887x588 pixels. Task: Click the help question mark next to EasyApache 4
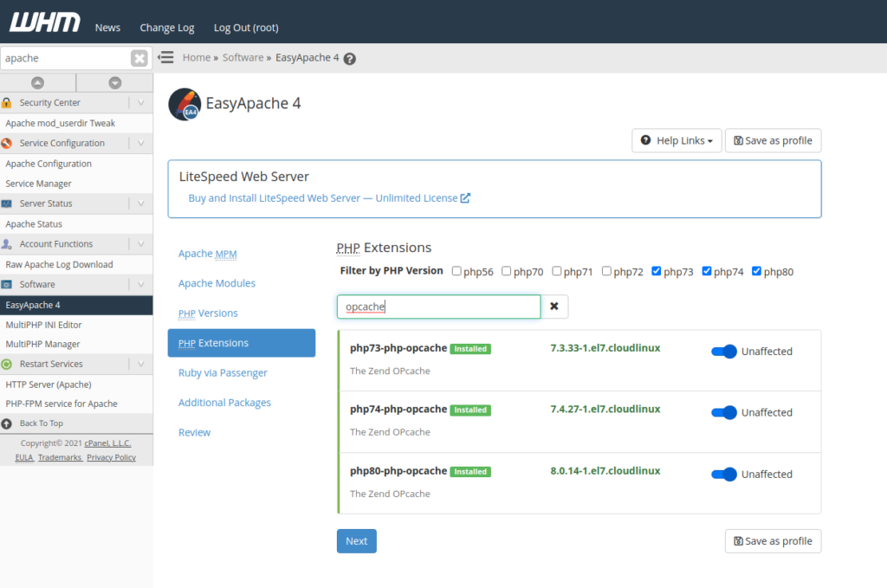point(348,58)
